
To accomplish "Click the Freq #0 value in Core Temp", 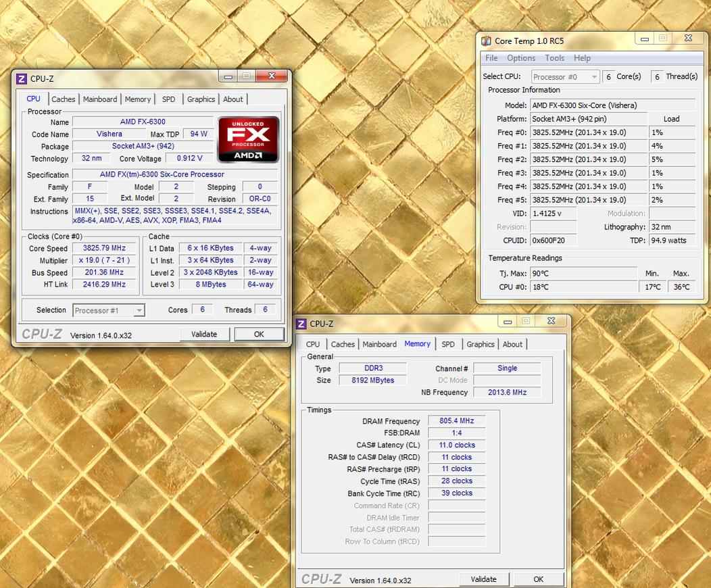I will click(x=589, y=132).
